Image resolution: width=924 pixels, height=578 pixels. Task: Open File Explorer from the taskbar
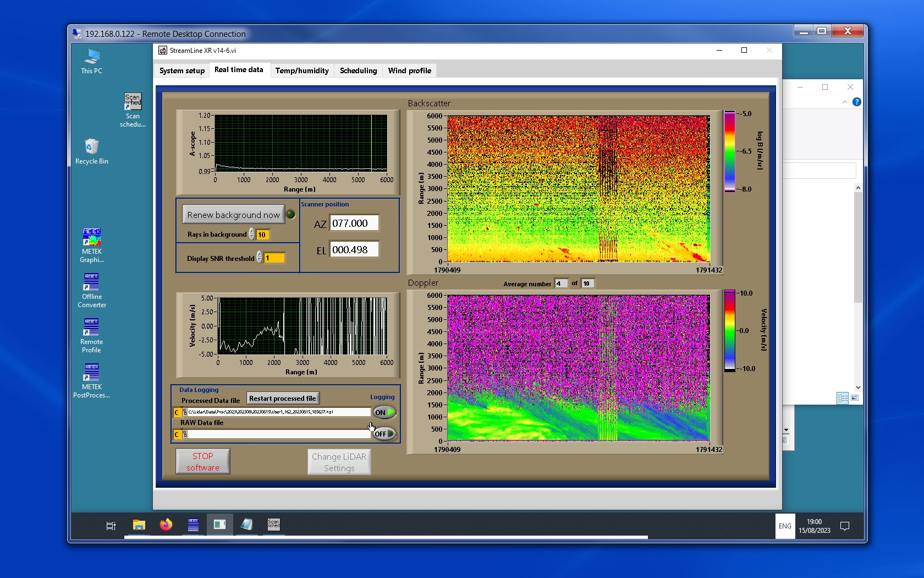click(x=139, y=525)
